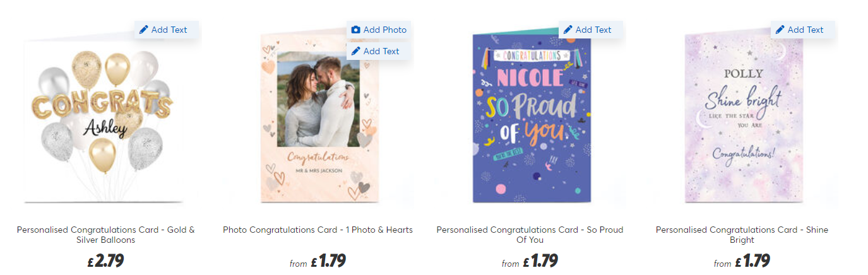Open Photo Congratulations 1 Photo & Hearts link
Image resolution: width=868 pixels, height=275 pixels.
(x=318, y=230)
